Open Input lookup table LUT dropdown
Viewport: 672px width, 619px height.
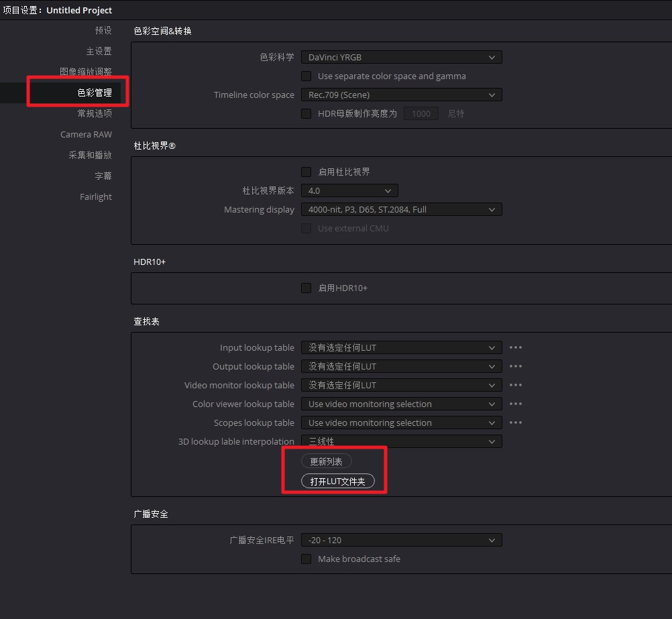402,347
